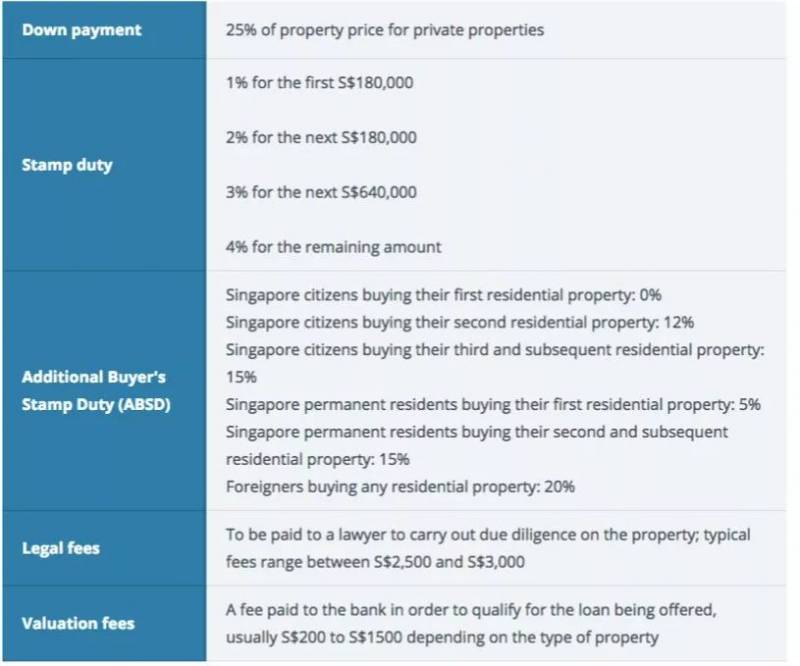Click the Valuation fees row header
The image size is (800, 666).
(78, 623)
